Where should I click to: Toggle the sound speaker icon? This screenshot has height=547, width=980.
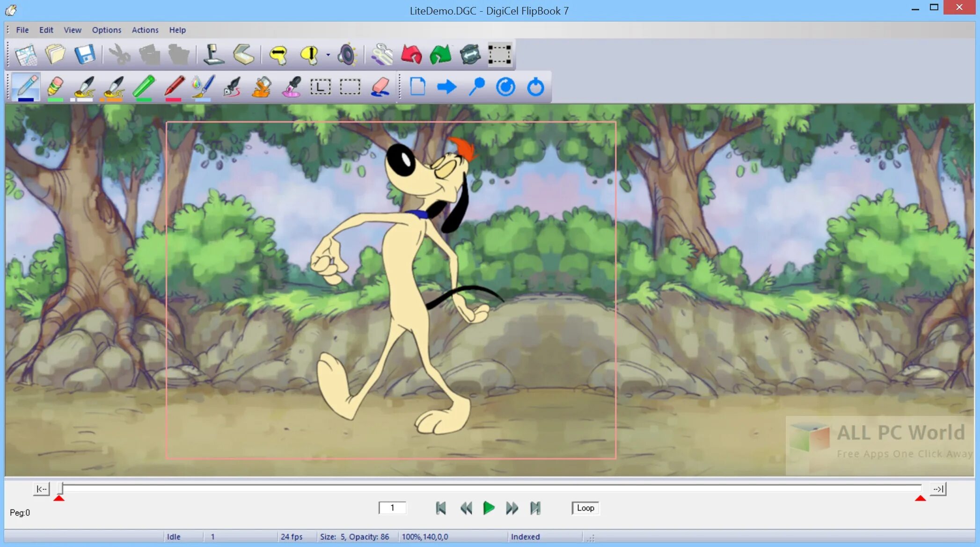coord(347,55)
